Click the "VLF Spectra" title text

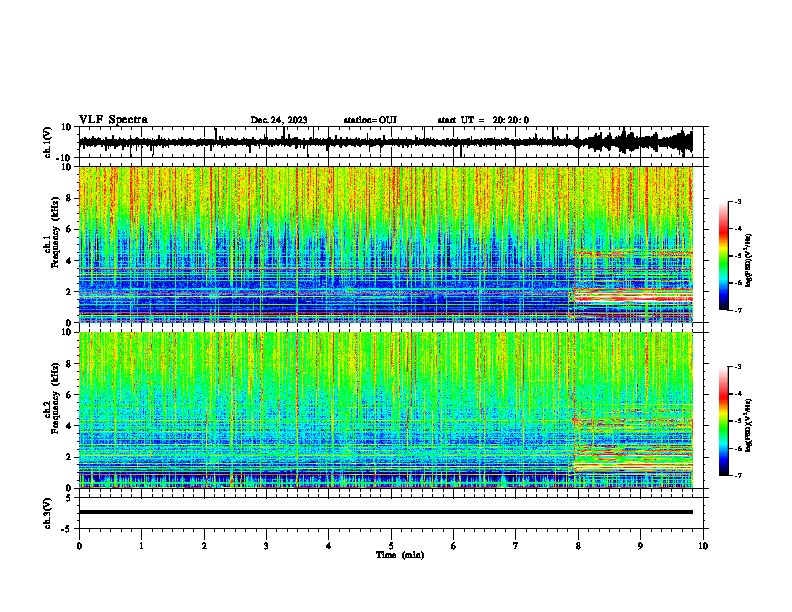(113, 120)
